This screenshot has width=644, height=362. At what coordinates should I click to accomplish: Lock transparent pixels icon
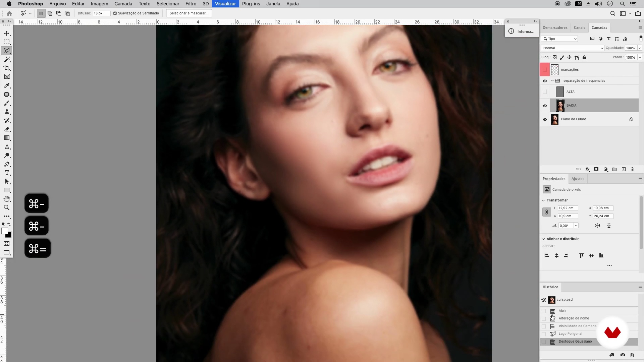555,57
